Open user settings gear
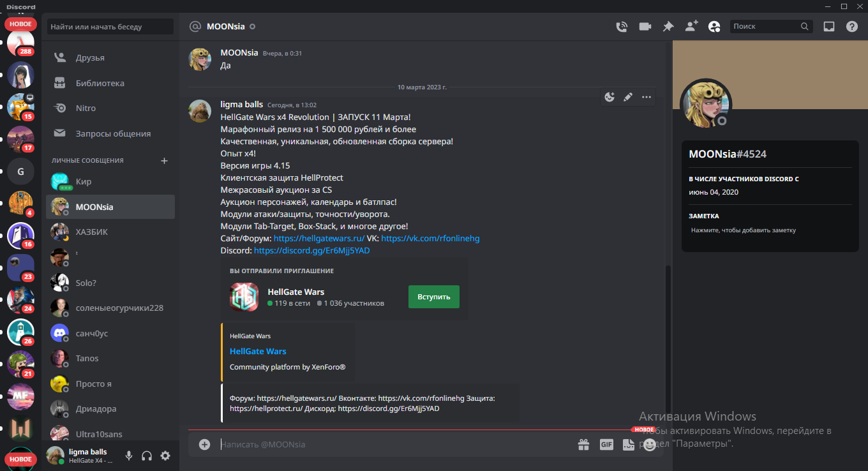The image size is (868, 471). point(165,456)
